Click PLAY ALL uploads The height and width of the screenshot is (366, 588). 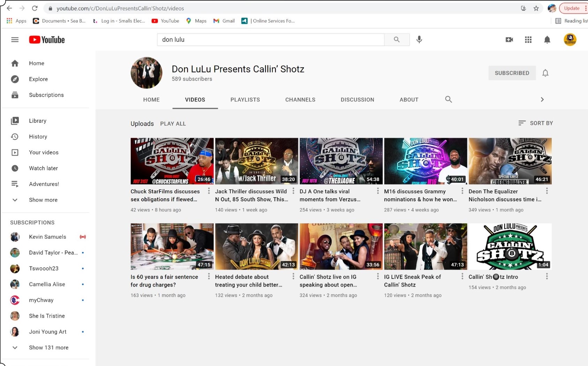pyautogui.click(x=173, y=124)
